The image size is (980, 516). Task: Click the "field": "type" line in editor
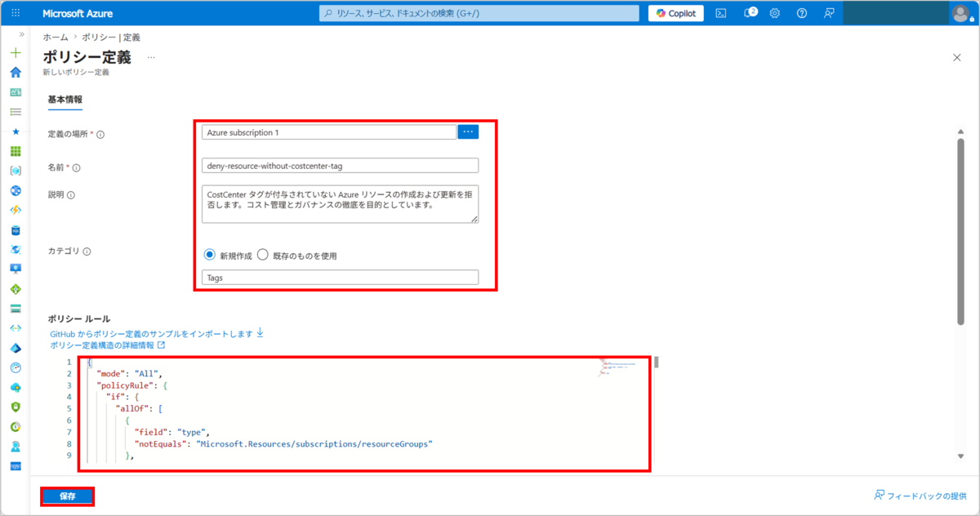[171, 432]
